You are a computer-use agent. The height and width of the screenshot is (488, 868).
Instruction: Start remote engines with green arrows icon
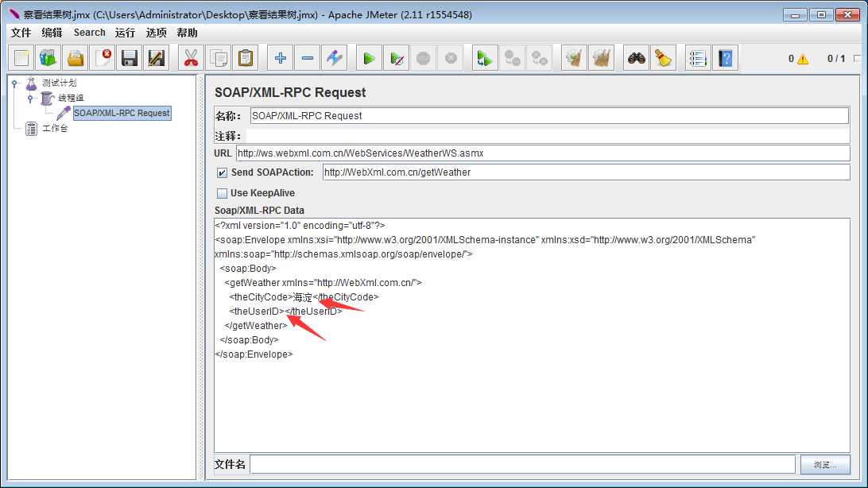(485, 57)
